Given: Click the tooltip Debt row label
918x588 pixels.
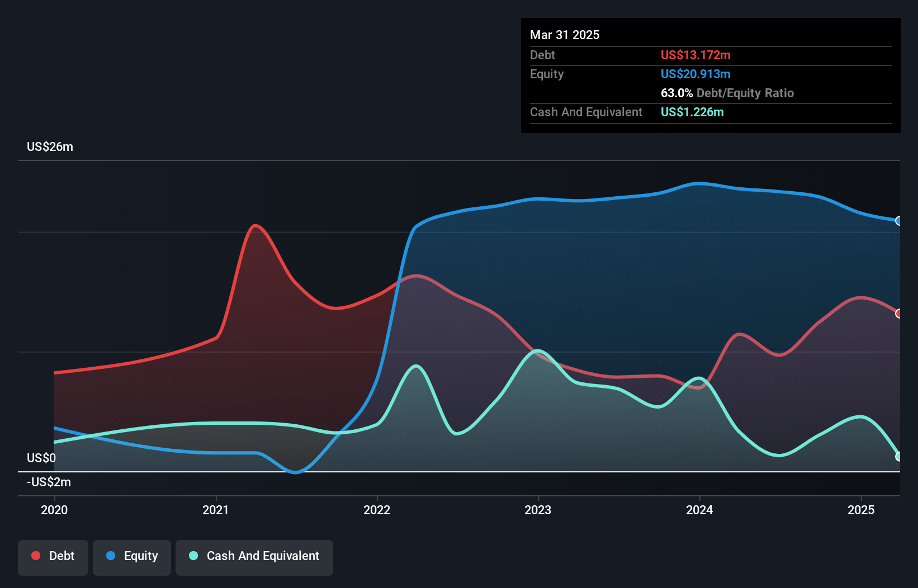Looking at the screenshot, I should [x=542, y=55].
